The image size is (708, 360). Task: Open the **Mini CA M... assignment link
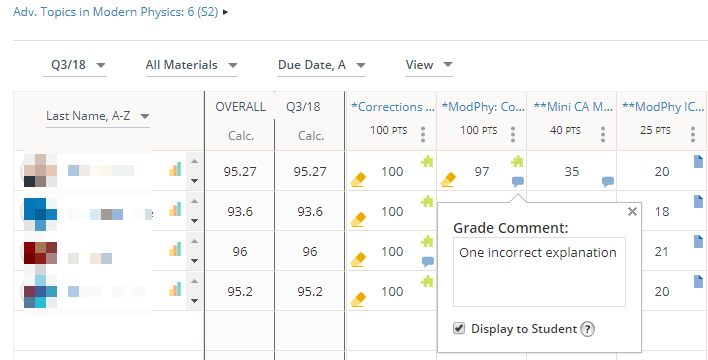pyautogui.click(x=573, y=107)
